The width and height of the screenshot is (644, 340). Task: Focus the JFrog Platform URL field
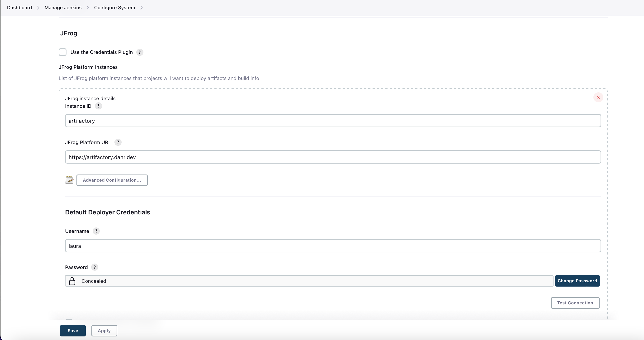point(333,157)
